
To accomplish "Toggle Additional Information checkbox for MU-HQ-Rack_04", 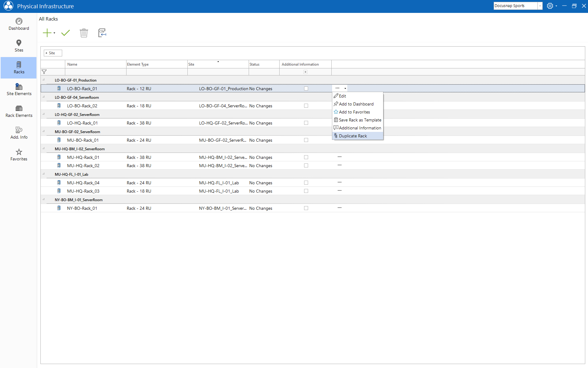I will tap(306, 183).
